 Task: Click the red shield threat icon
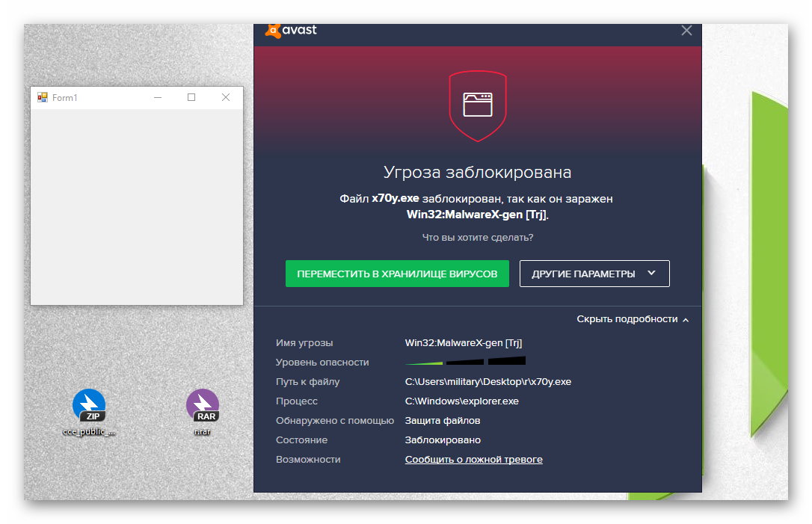click(478, 105)
